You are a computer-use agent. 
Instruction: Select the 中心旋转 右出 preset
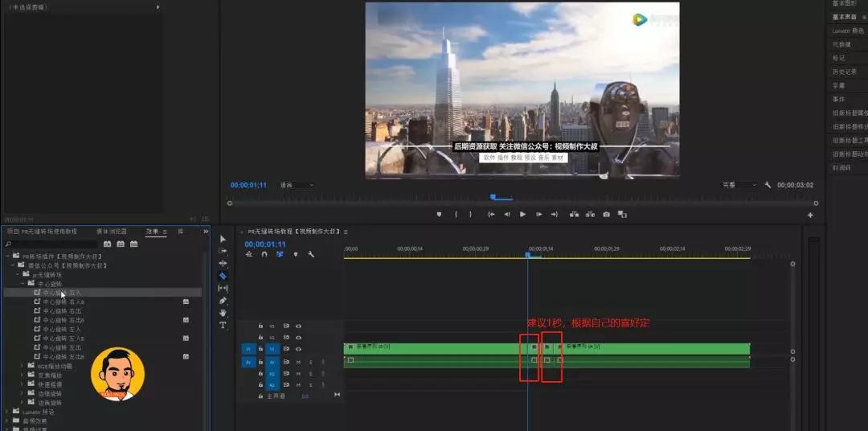[62, 310]
